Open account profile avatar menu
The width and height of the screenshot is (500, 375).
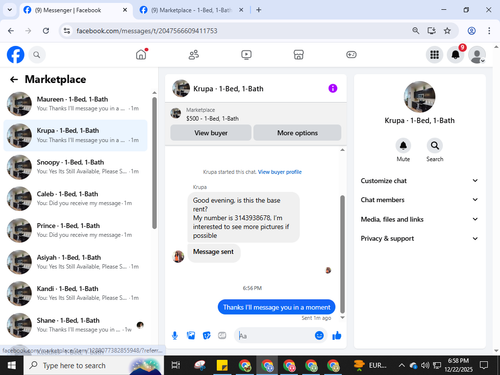(x=477, y=55)
